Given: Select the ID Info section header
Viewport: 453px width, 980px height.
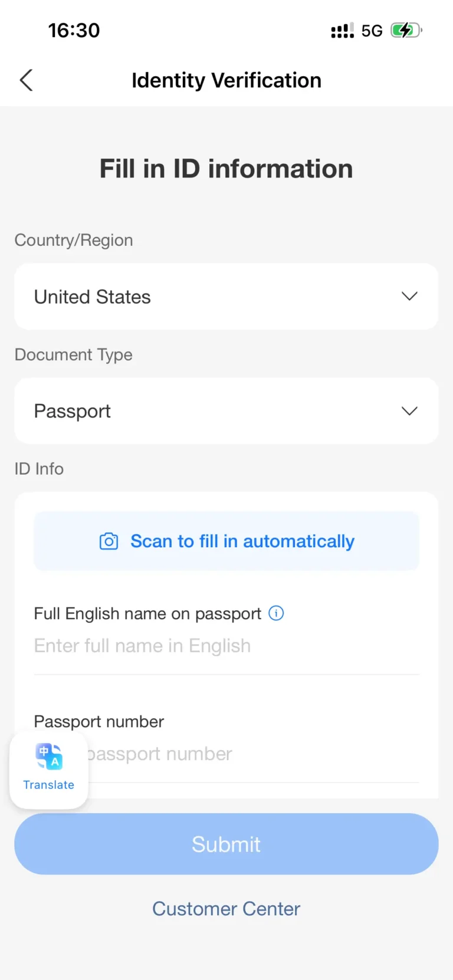Looking at the screenshot, I should [x=39, y=468].
